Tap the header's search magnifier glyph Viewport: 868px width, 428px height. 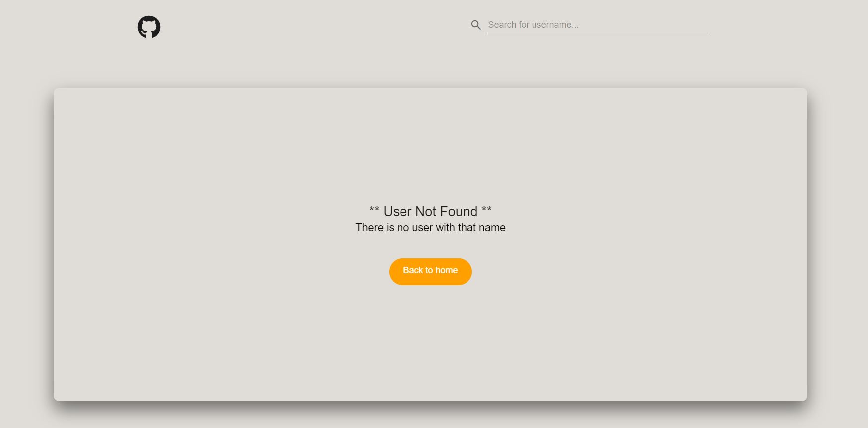(476, 25)
